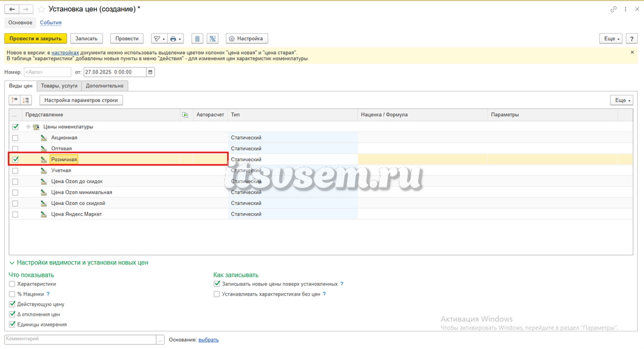Move the row down icon
This screenshot has height=349, width=644.
(26, 100)
